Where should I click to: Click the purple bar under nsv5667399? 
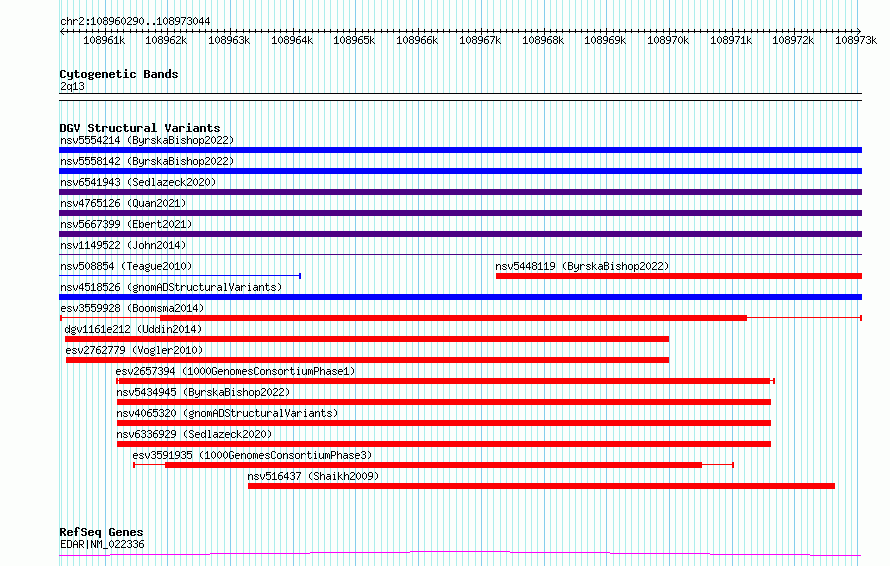click(460, 234)
